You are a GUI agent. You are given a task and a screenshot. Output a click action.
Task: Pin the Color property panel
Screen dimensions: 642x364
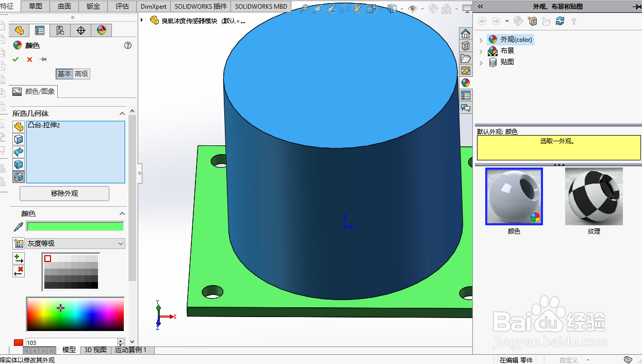click(43, 59)
